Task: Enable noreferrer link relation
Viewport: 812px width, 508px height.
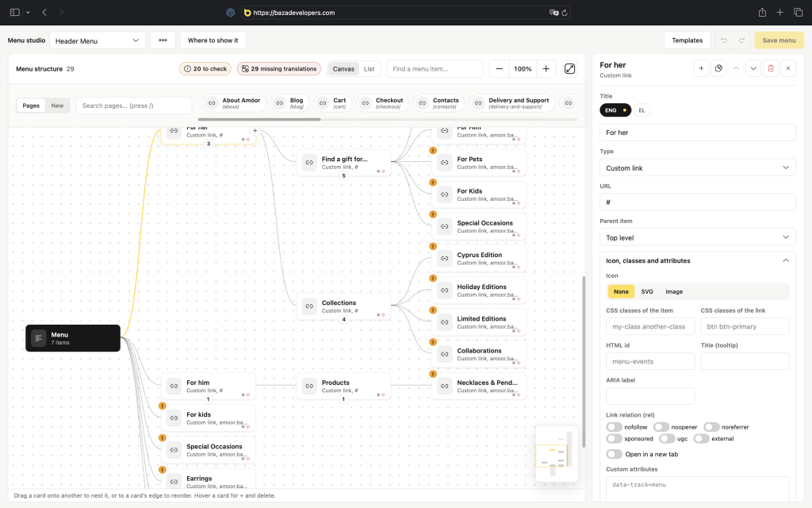Action: (711, 427)
